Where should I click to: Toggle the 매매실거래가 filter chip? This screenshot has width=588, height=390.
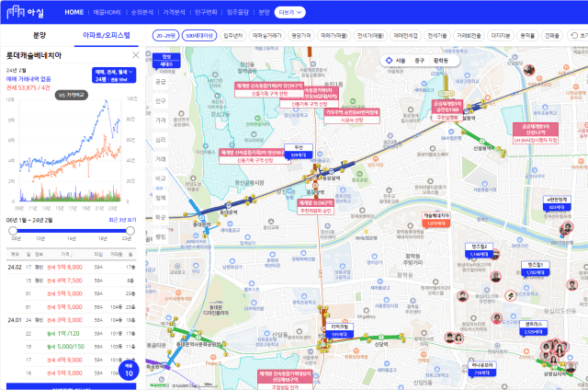[x=266, y=35]
